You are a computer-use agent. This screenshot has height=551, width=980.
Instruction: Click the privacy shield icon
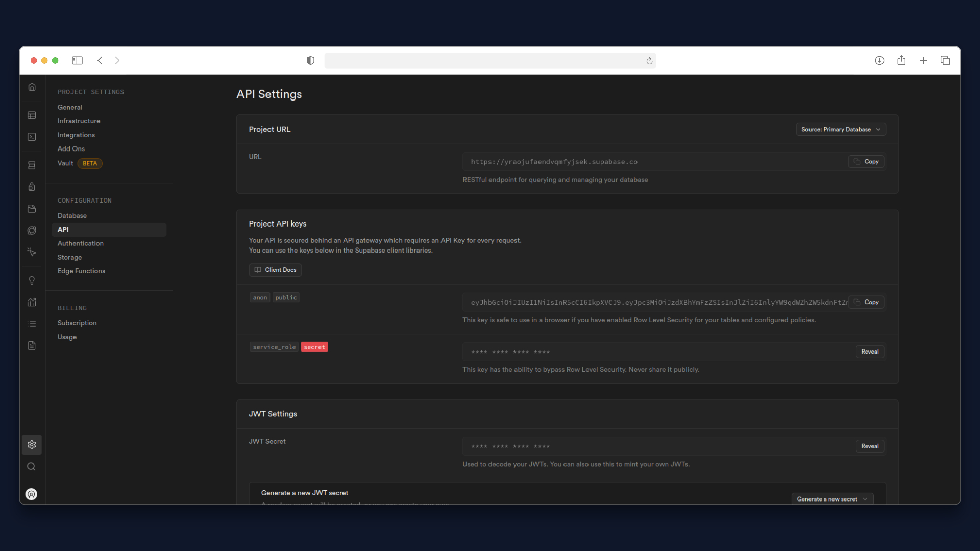coord(310,61)
